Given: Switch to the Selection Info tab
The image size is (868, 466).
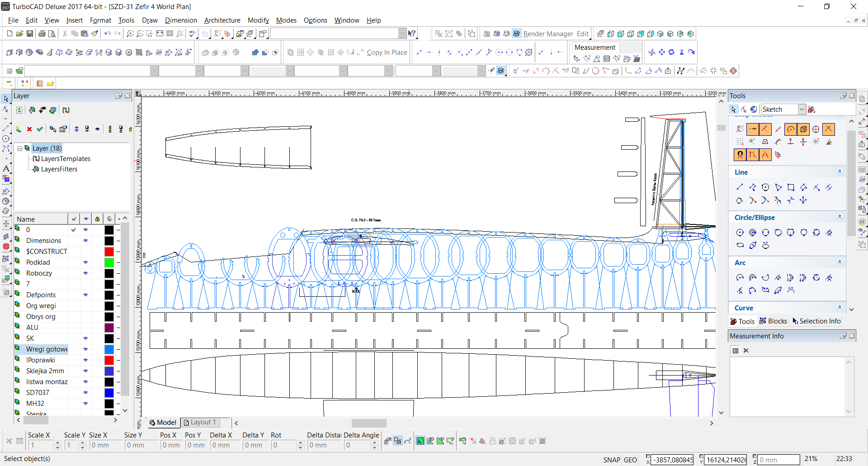Looking at the screenshot, I should [x=816, y=321].
